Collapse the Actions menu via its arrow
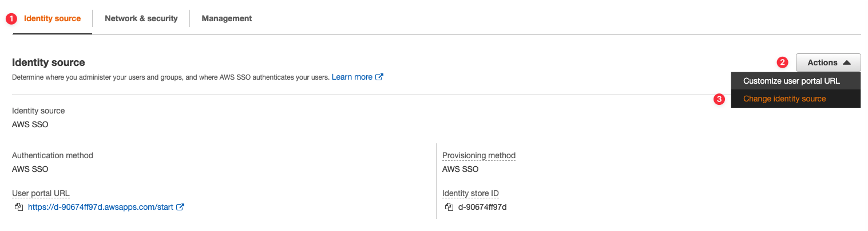 (x=847, y=62)
